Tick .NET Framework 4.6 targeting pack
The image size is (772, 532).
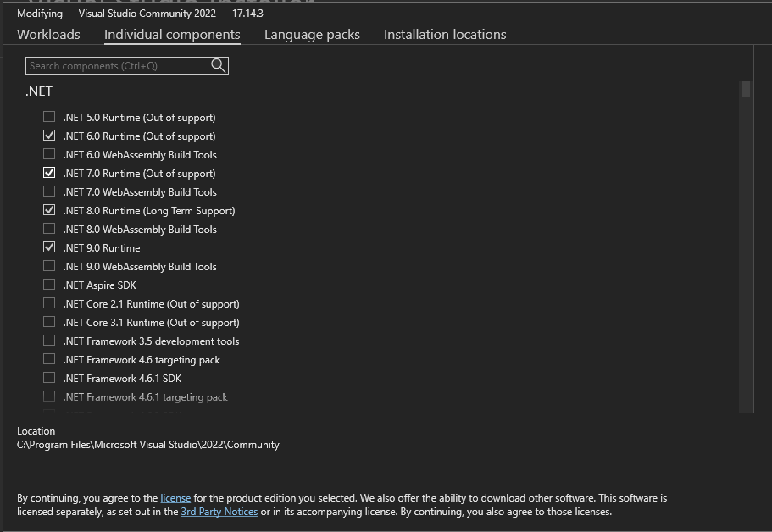click(x=49, y=359)
